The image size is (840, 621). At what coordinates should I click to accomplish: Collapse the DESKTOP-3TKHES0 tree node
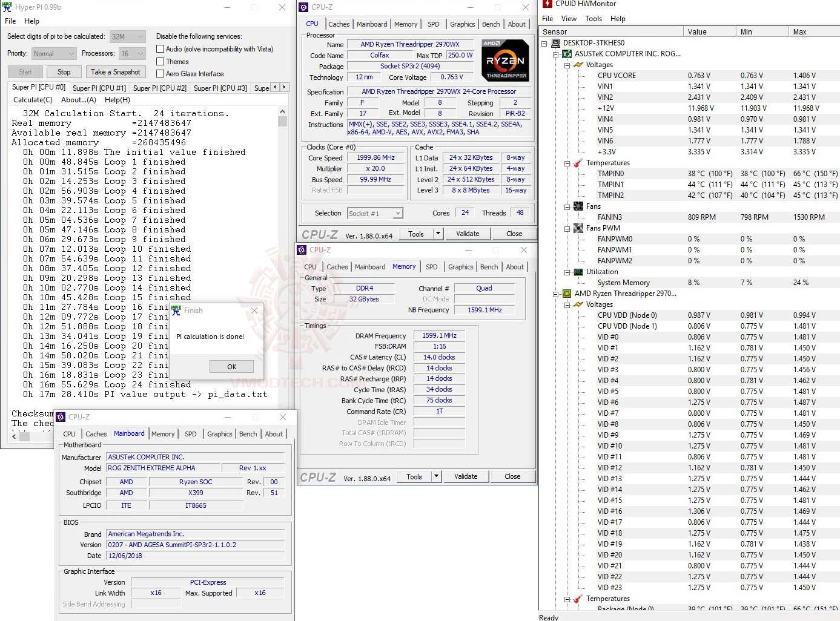[x=544, y=43]
